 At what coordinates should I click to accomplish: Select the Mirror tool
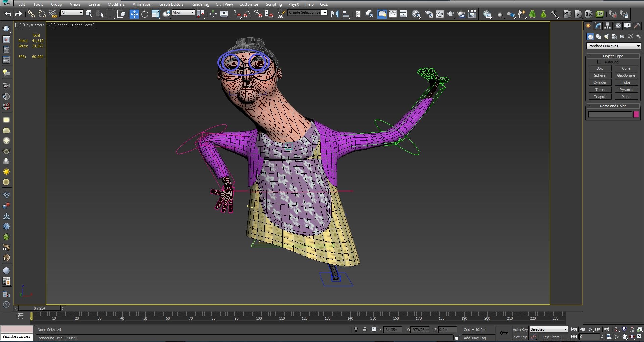coord(334,14)
